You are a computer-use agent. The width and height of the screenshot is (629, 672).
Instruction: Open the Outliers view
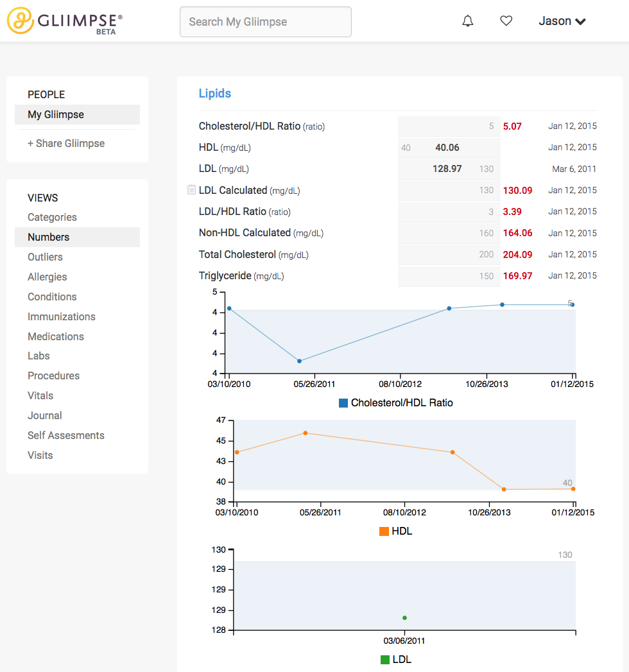click(45, 257)
